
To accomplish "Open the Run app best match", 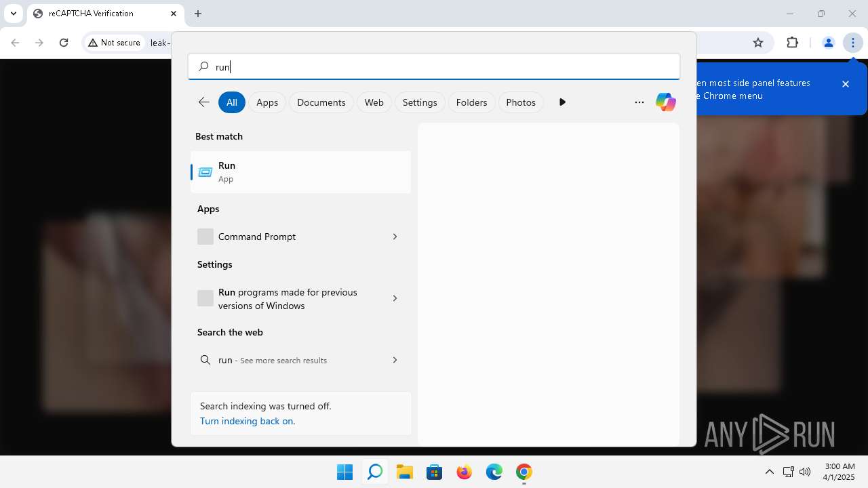I will [301, 172].
